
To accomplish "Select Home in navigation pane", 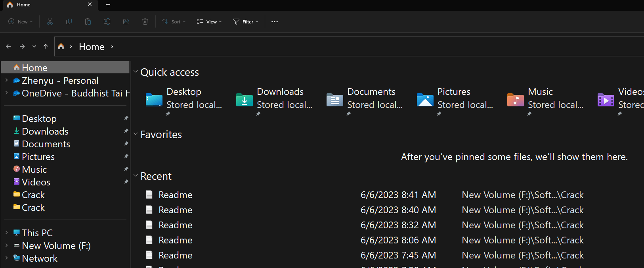I will pyautogui.click(x=65, y=67).
